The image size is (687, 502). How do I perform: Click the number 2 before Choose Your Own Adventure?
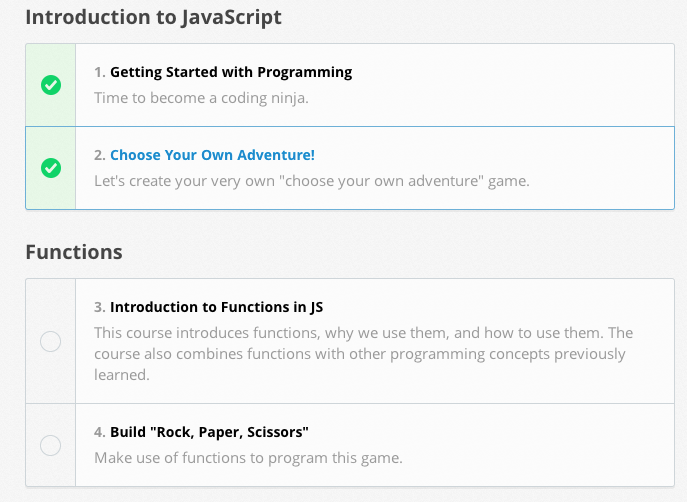[x=99, y=155]
